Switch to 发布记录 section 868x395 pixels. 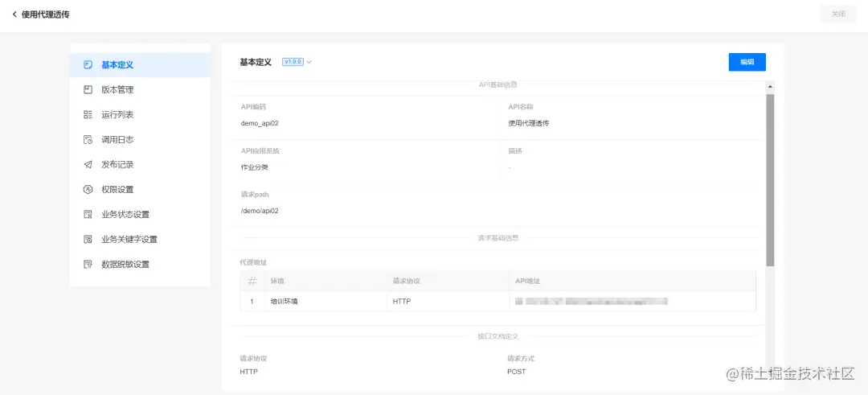tap(140, 165)
